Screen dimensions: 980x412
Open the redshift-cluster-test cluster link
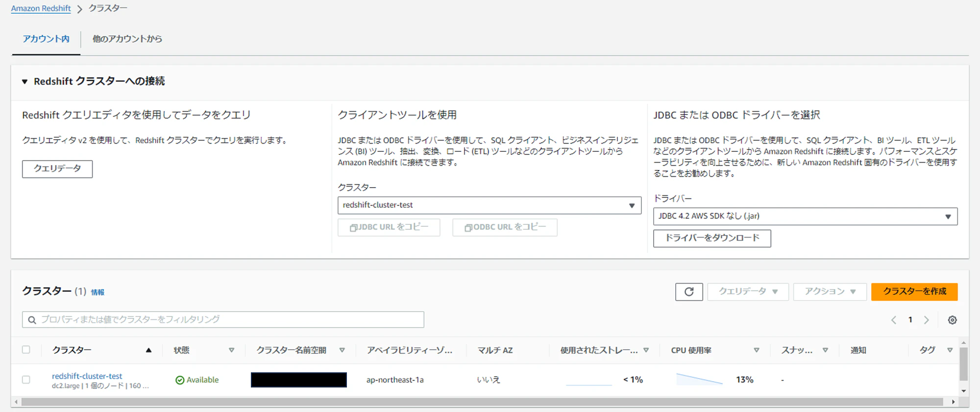(x=87, y=376)
